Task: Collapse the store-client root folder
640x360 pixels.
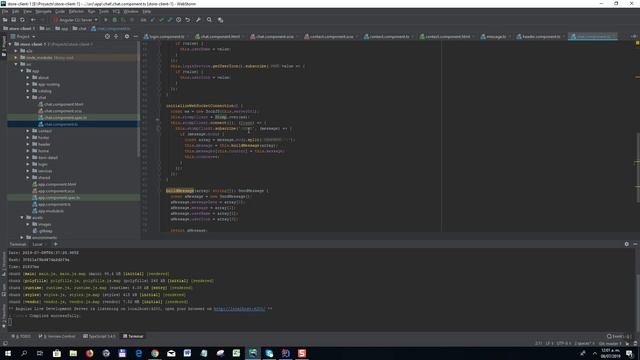Action: point(10,44)
